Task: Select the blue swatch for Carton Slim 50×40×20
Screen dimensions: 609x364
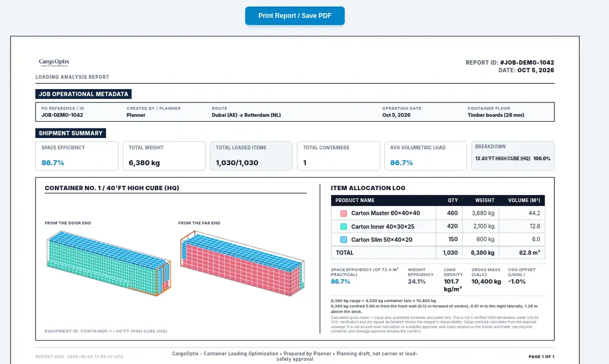Action: (x=343, y=239)
